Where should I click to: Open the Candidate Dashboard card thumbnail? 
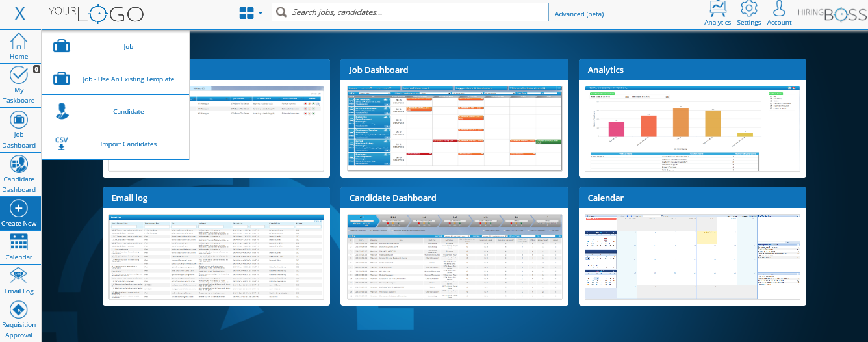(x=454, y=256)
